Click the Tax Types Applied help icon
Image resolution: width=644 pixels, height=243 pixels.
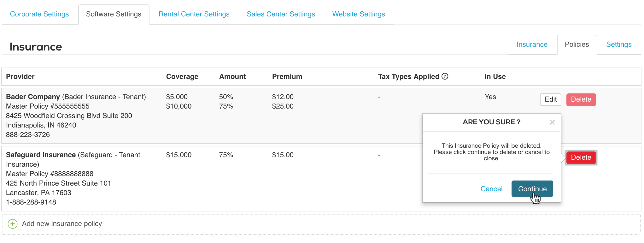pyautogui.click(x=445, y=76)
